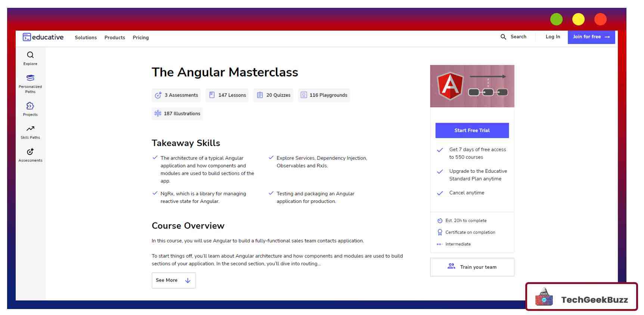Go to Personalized Paths in sidebar

point(30,83)
